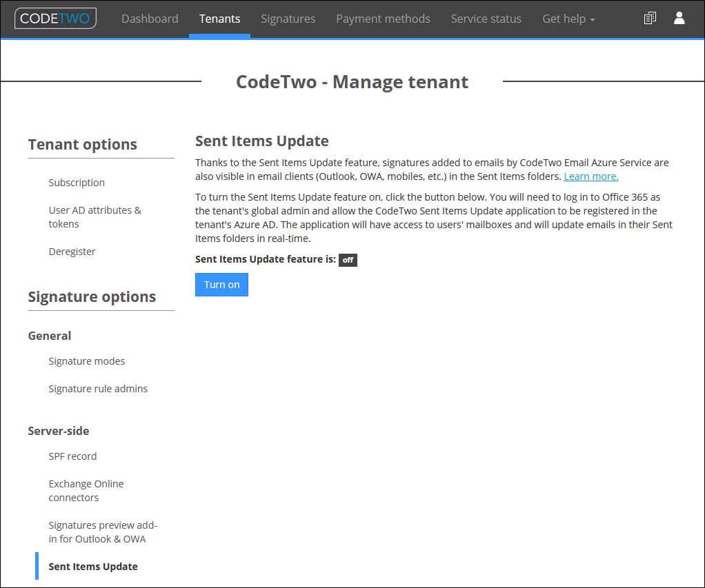Select the Signatures menu item

click(288, 19)
